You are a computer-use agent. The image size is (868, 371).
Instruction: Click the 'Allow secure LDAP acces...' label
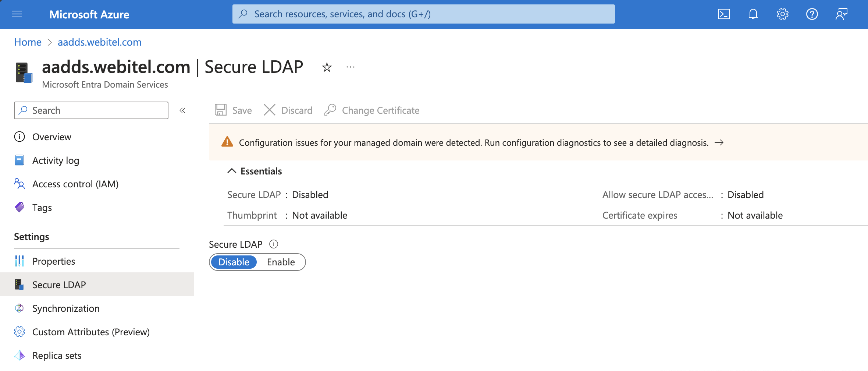point(658,195)
